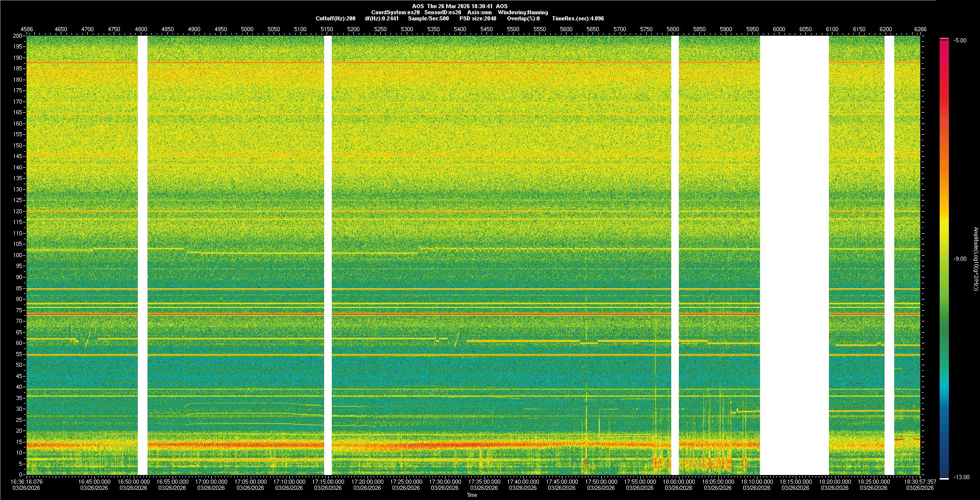
Task: Click the 5000 tick label on top axis
Action: [247, 29]
